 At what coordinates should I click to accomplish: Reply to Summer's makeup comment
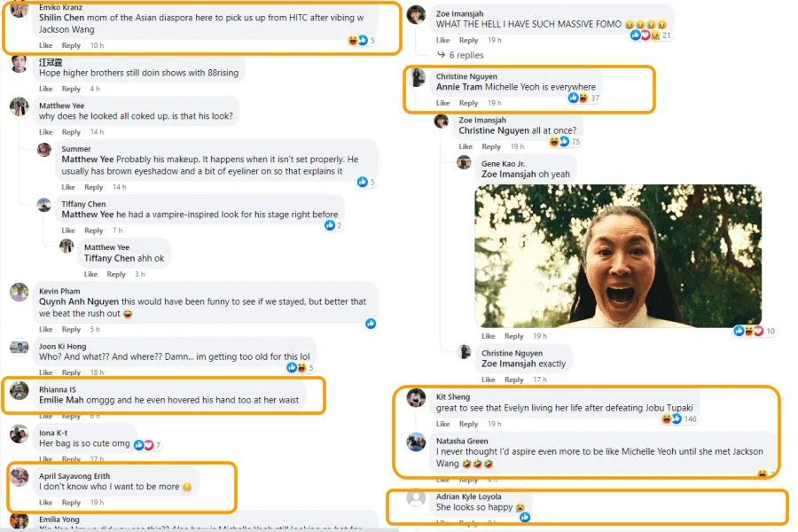(x=93, y=187)
